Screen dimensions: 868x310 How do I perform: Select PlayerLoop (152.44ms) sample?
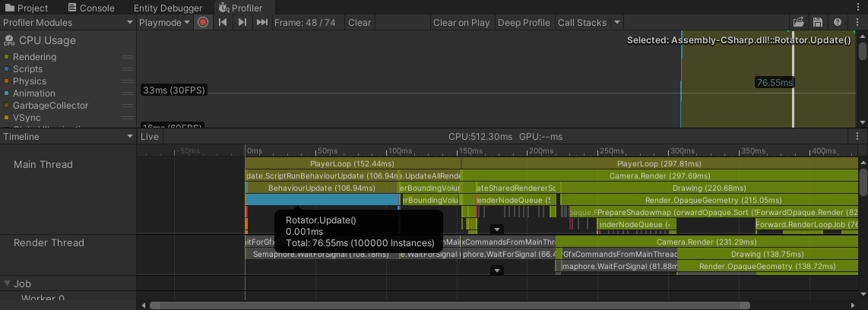(352, 164)
